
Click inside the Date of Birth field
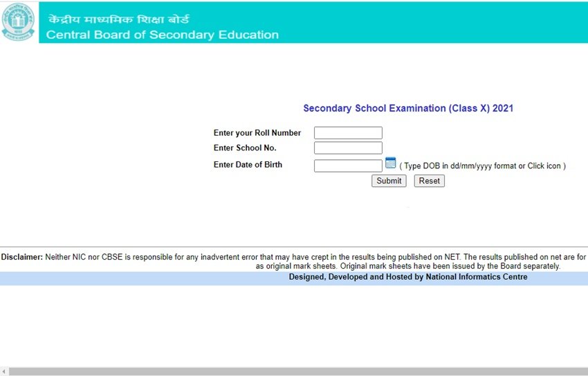[x=348, y=166]
